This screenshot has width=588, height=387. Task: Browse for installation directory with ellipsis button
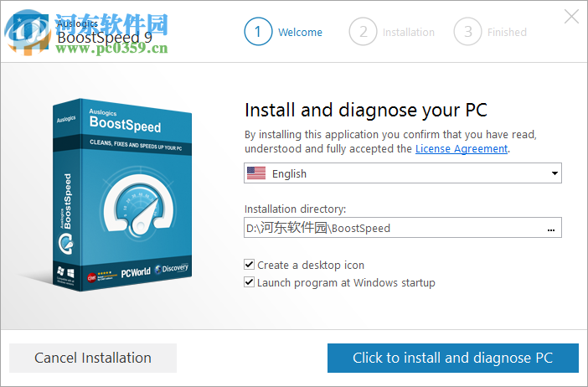[x=550, y=230]
